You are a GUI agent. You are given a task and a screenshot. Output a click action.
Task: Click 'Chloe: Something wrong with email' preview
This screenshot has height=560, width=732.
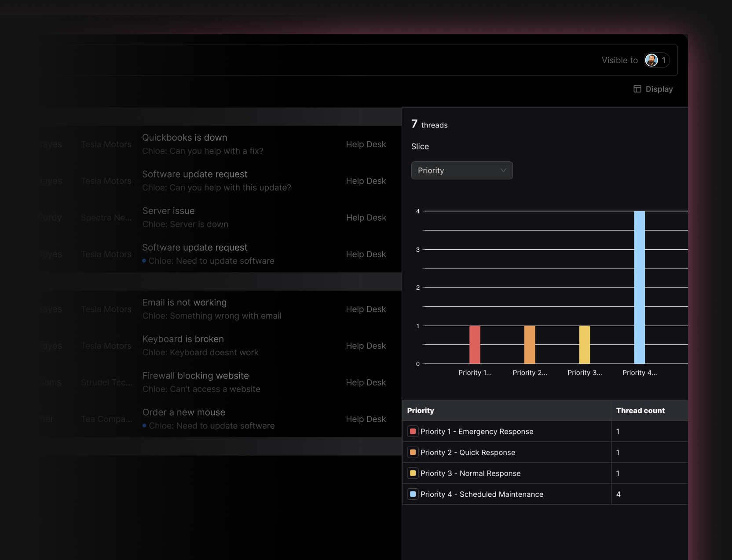coord(212,316)
